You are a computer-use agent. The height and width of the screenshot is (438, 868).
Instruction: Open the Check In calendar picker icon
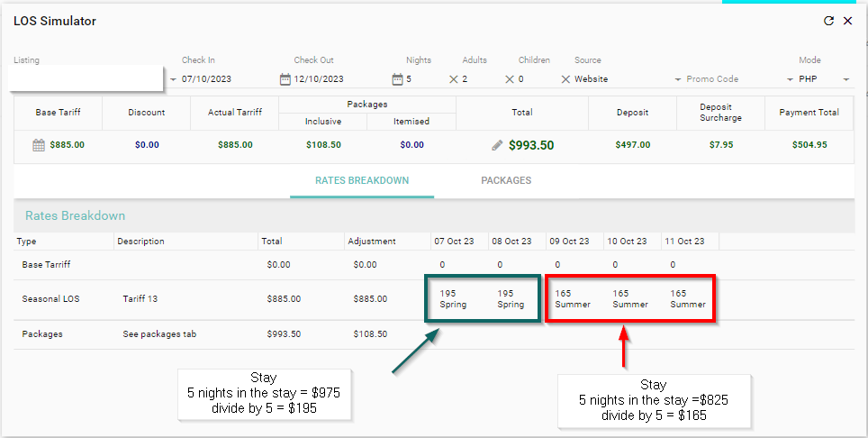click(x=285, y=79)
